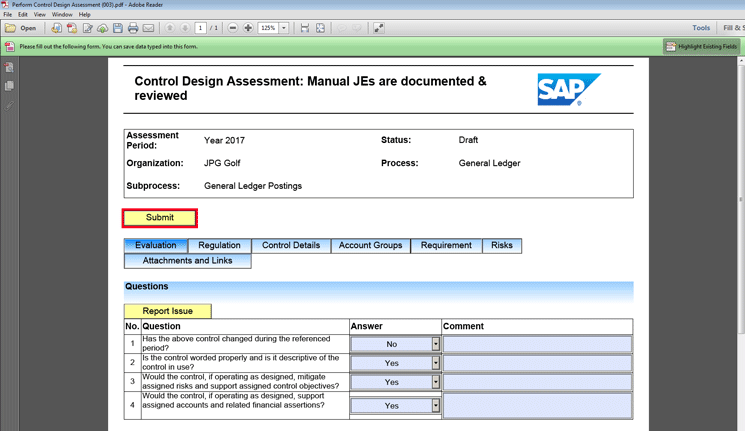
Task: Open the Attachments and Links tab
Action: pyautogui.click(x=188, y=261)
